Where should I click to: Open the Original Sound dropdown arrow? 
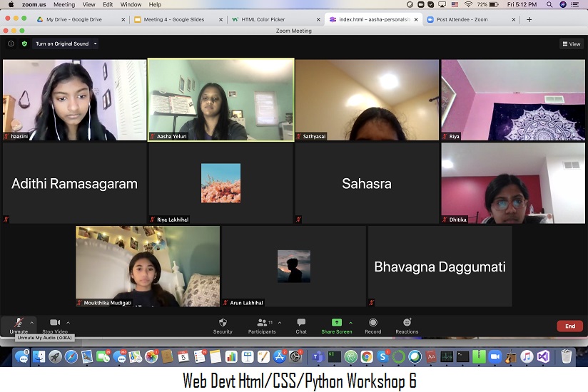point(96,43)
